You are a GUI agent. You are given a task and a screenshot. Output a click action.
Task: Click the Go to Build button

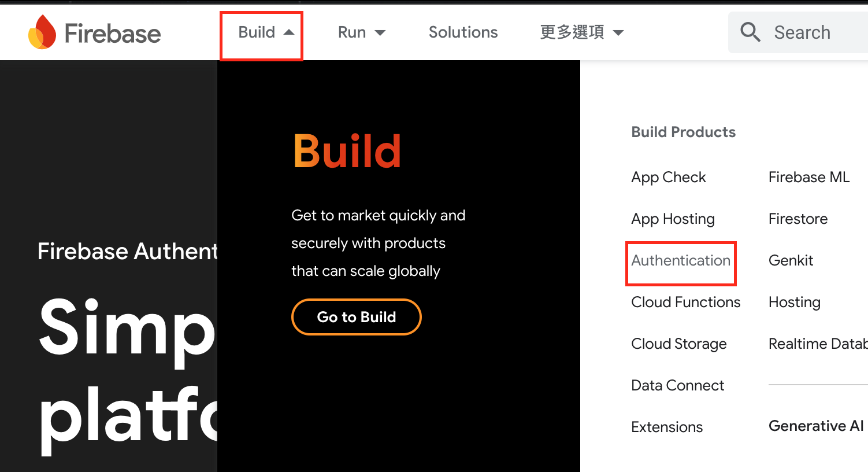pyautogui.click(x=357, y=317)
